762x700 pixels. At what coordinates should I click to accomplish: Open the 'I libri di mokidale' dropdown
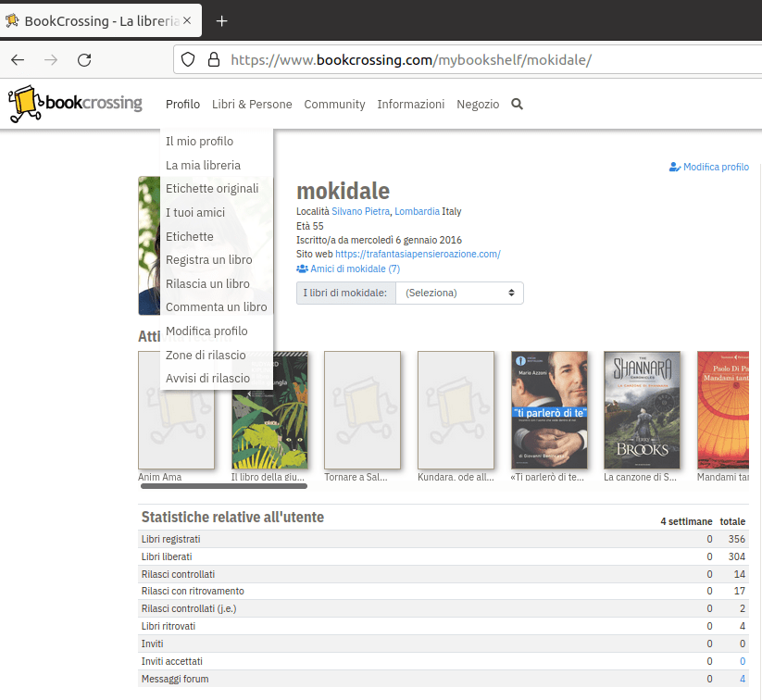coord(459,293)
